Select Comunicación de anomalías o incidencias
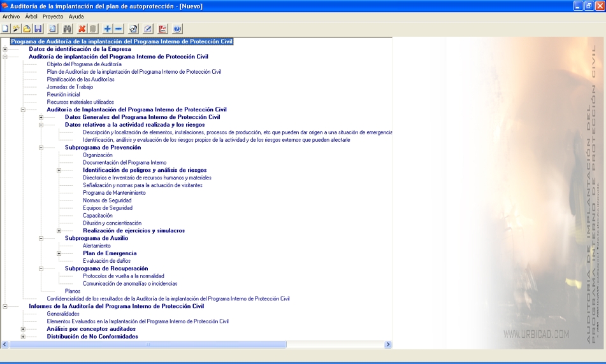The width and height of the screenshot is (606, 364). click(x=130, y=284)
